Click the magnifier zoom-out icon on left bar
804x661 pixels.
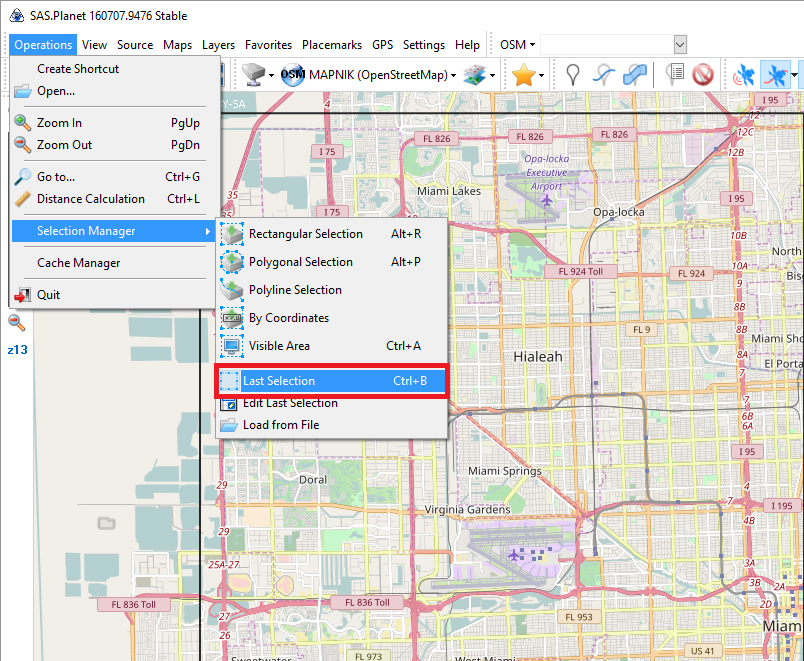[x=16, y=323]
